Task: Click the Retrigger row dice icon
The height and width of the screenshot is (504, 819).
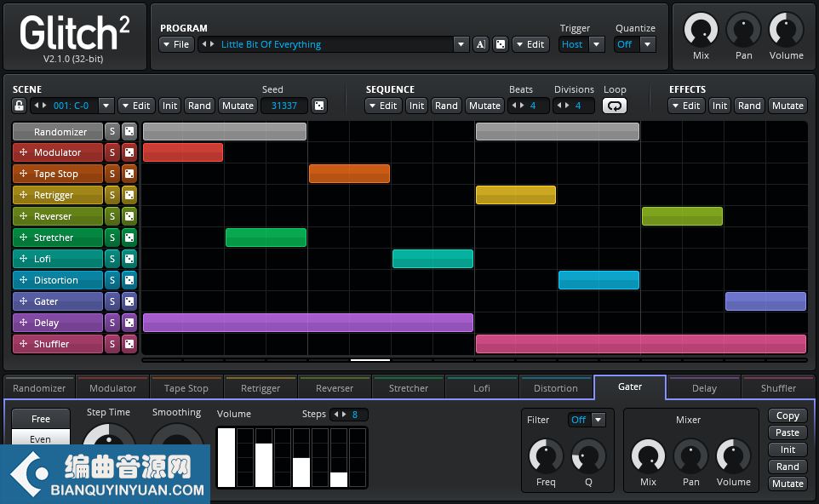Action: point(129,195)
